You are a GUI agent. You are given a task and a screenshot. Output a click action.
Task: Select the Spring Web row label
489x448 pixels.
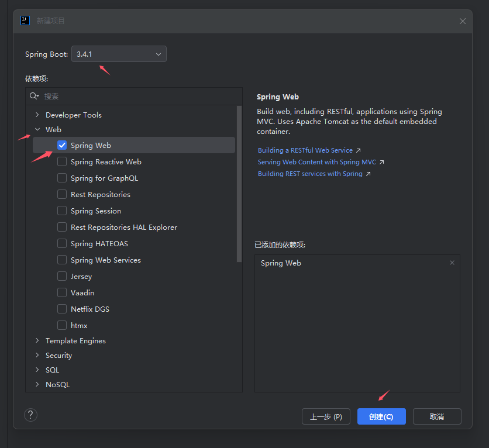pyautogui.click(x=91, y=145)
